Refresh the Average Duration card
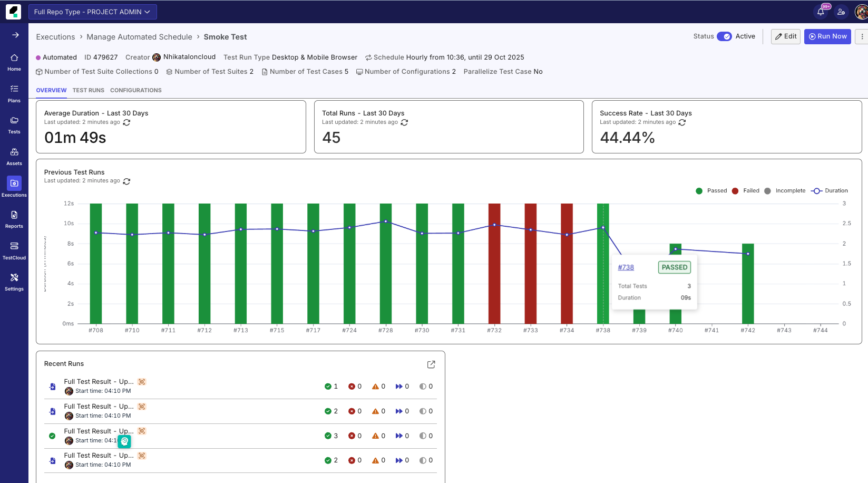Viewport: 868px width, 483px height. 126,122
